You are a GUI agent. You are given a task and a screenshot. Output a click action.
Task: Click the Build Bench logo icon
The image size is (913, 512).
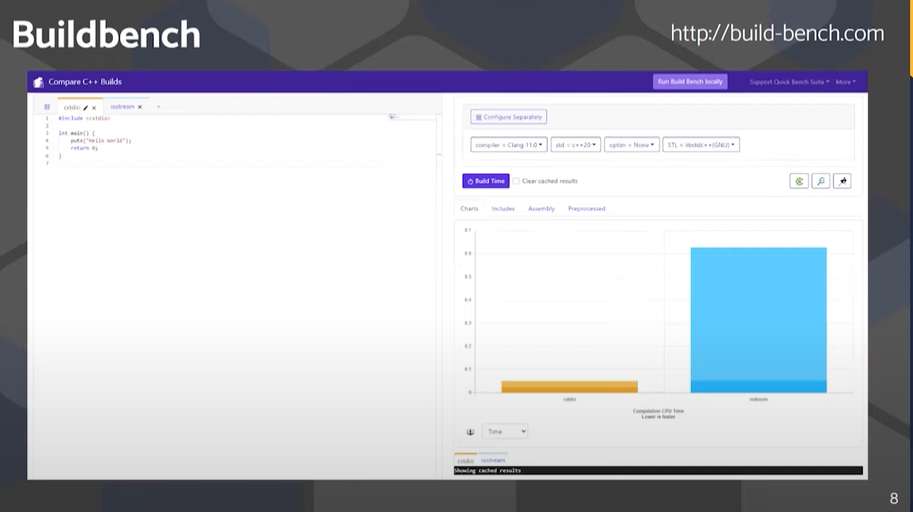pyautogui.click(x=38, y=82)
